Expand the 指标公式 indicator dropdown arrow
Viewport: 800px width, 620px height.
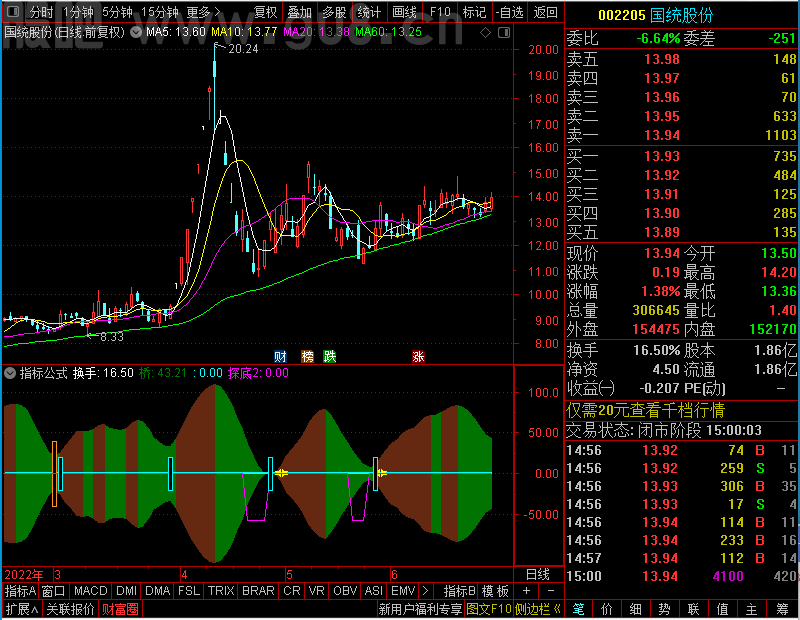point(10,373)
